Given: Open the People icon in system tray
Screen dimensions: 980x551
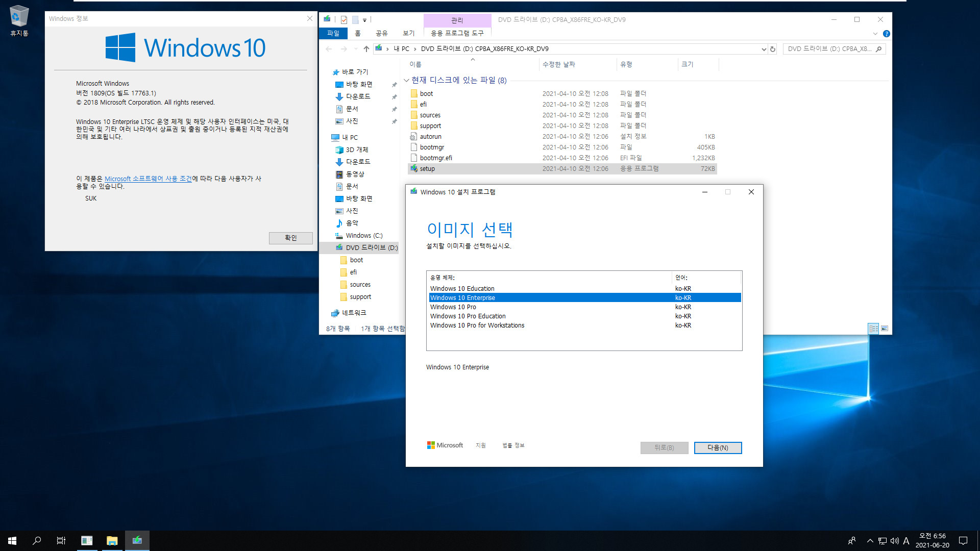Looking at the screenshot, I should pyautogui.click(x=852, y=541).
